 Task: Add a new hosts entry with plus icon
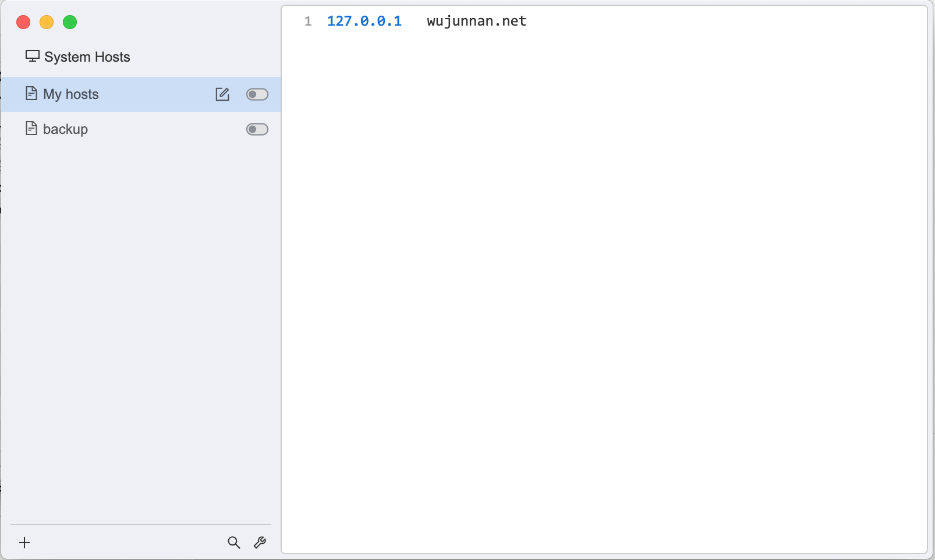(24, 543)
